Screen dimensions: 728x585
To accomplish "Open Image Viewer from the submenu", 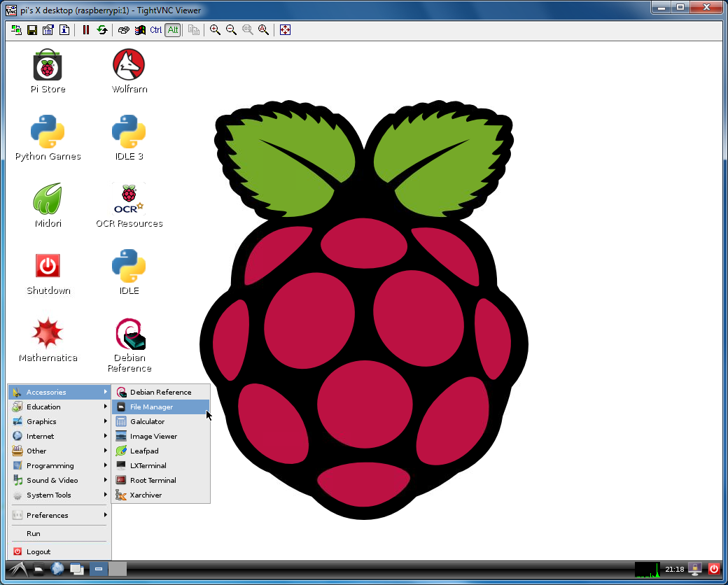I will coord(160,436).
